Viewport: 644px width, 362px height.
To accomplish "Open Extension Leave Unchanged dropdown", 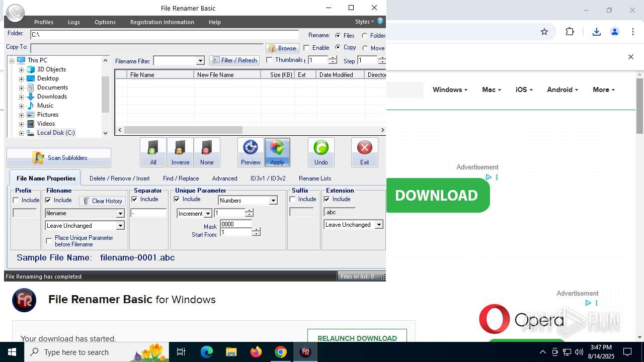I will [379, 225].
